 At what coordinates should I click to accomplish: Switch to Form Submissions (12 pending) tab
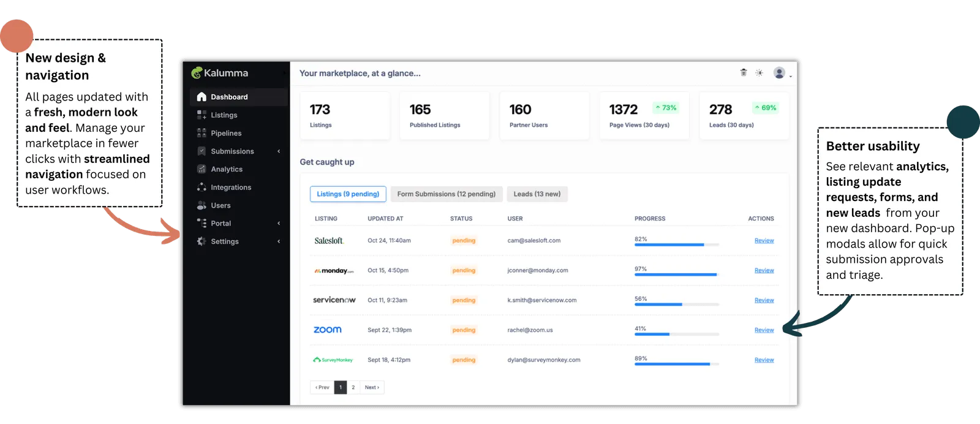pyautogui.click(x=447, y=194)
